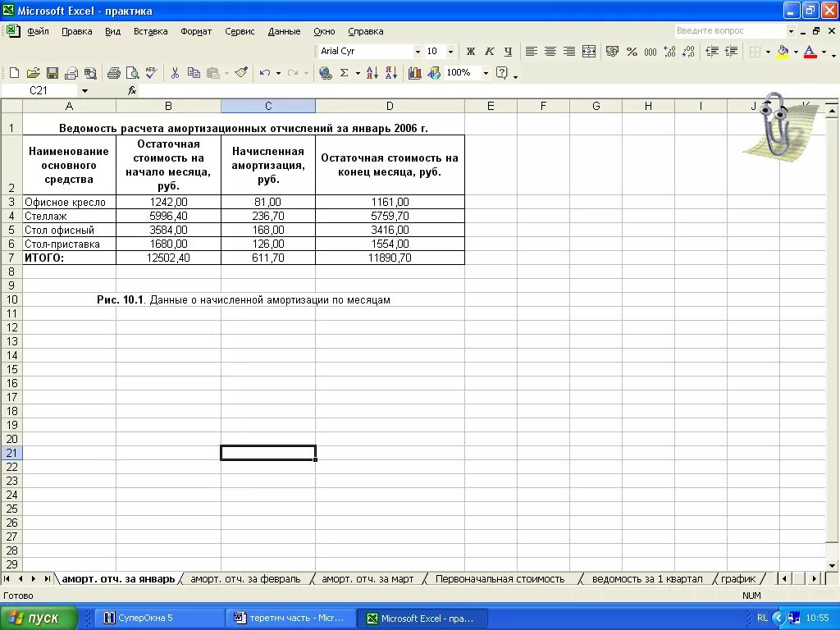Cut selection with scissors icon

click(x=175, y=73)
